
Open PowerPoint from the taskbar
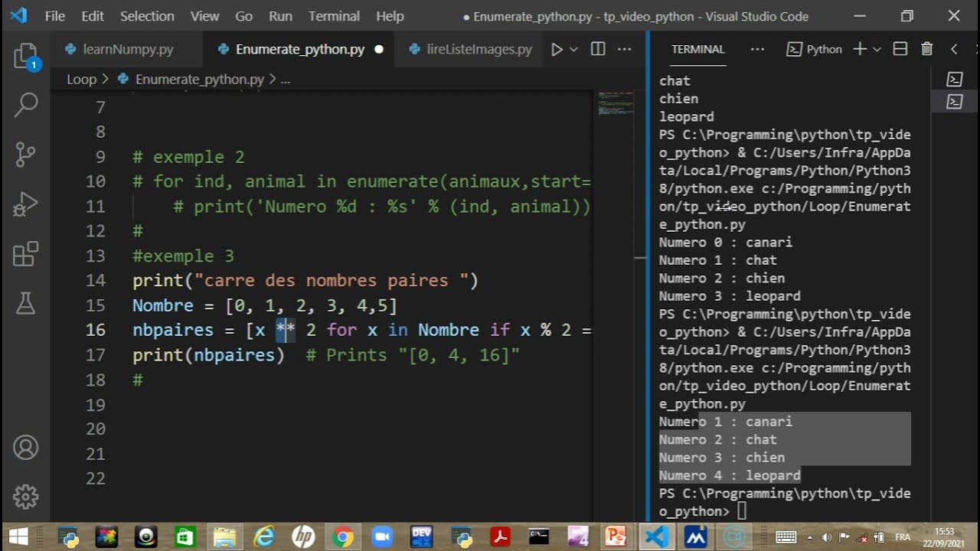(616, 537)
